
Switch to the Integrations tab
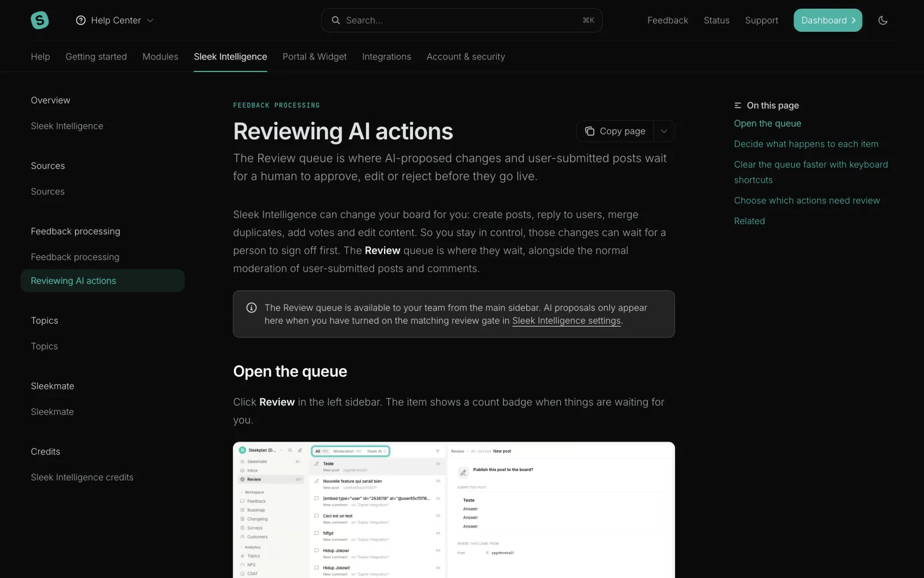coord(386,57)
